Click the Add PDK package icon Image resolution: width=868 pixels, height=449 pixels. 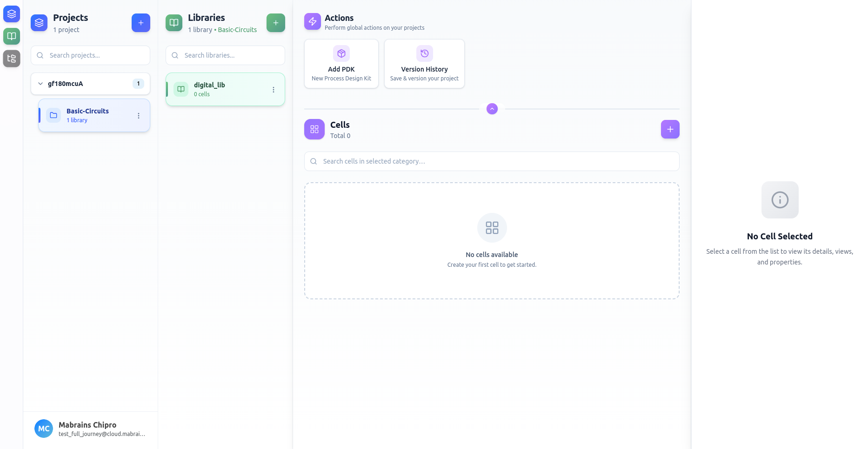click(x=341, y=53)
